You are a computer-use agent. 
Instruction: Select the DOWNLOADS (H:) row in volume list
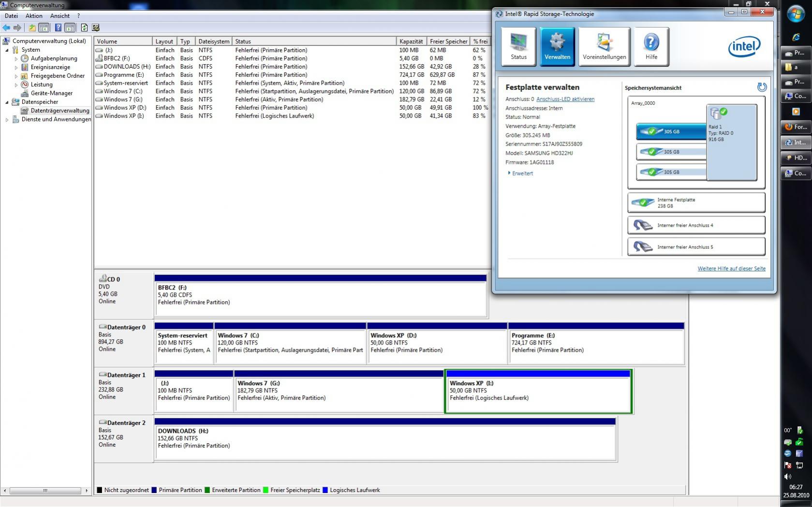coord(292,67)
